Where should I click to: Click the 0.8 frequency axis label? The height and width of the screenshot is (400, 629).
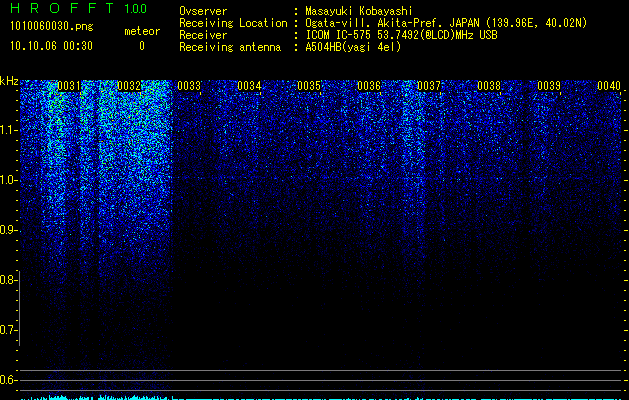8,280
